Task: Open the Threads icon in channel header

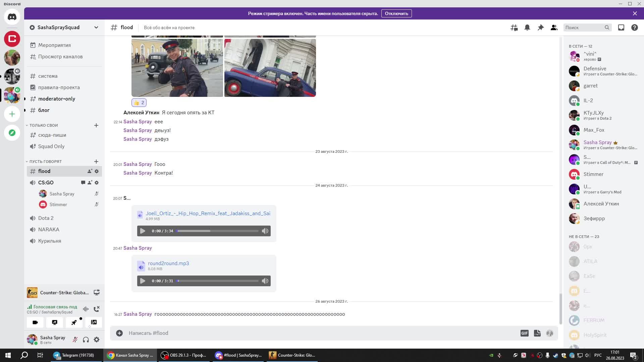Action: [514, 27]
